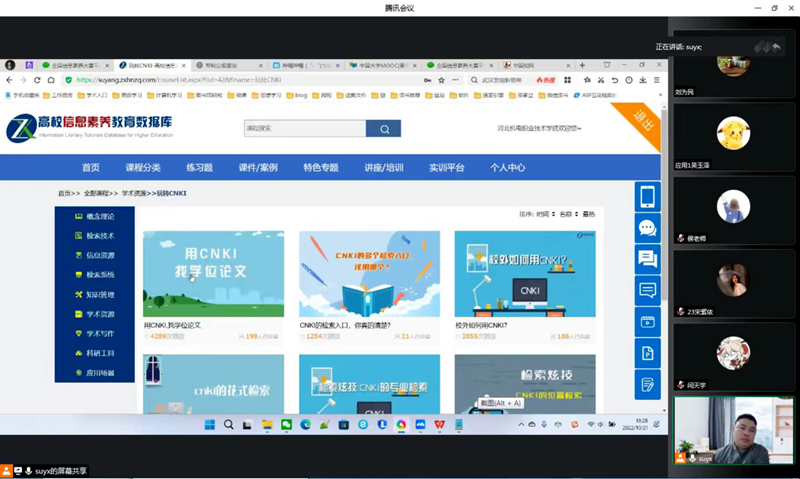Viewport: 800px width, 479px height.
Task: Open the clock history icon in browser toolbar
Action: coord(629,80)
